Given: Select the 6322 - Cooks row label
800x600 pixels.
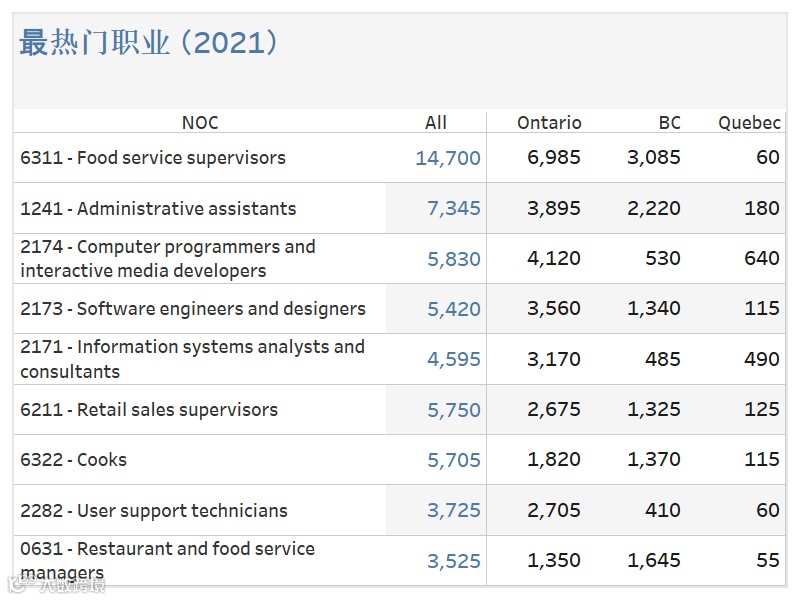Looking at the screenshot, I should [73, 460].
